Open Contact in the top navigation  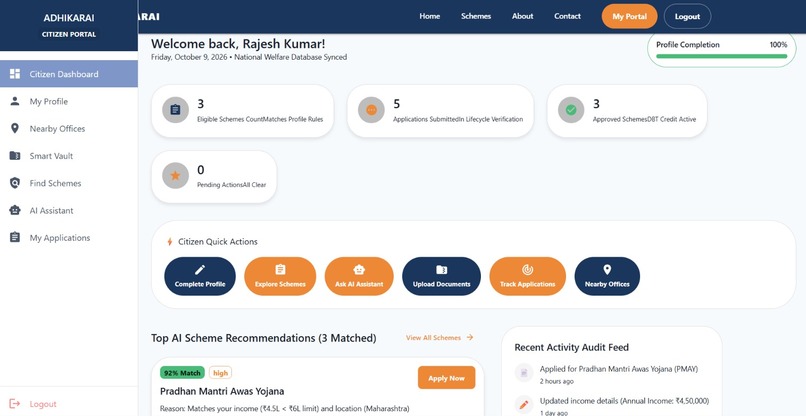(x=567, y=16)
